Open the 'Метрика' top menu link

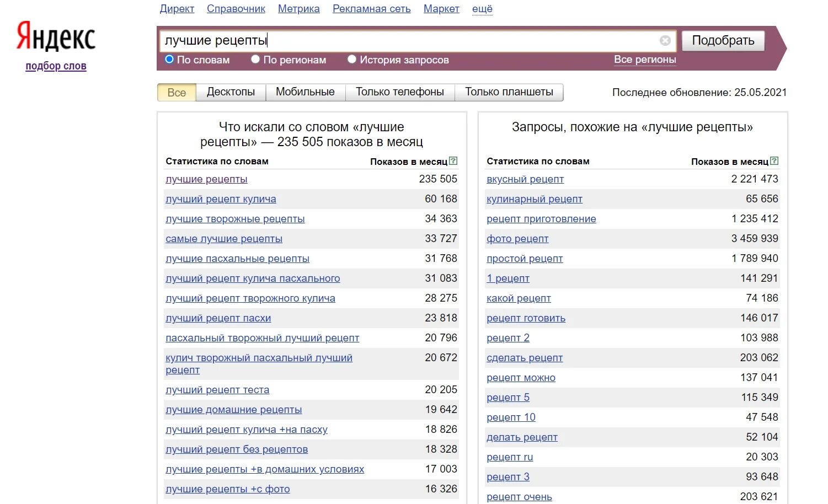[299, 9]
